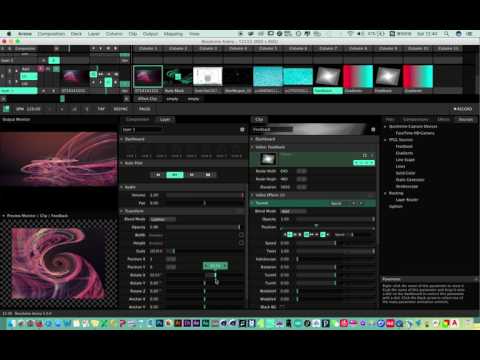
Task: Open Wi-Fi status in macOS menu bar
Action: 350,34
